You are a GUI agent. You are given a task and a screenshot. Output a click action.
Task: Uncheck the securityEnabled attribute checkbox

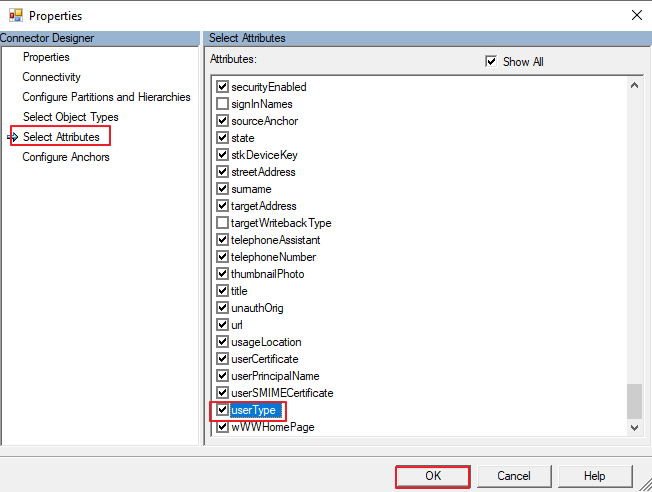(222, 87)
